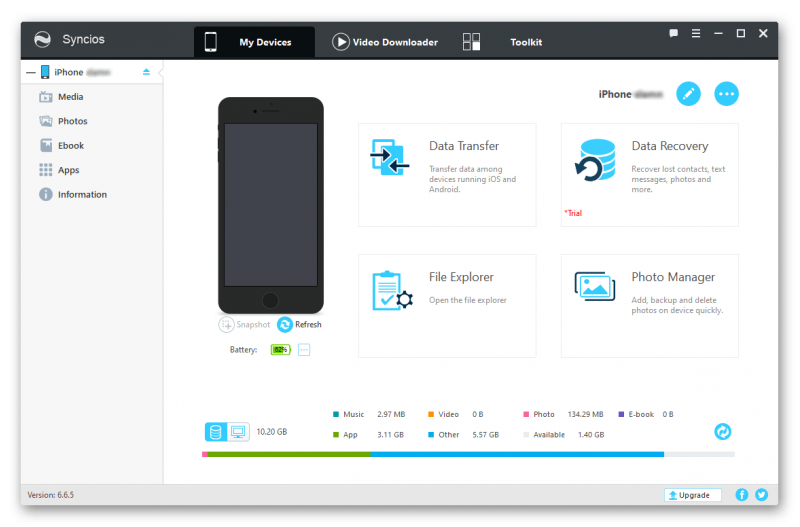
Task: Click the Upgrade button
Action: [x=692, y=495]
